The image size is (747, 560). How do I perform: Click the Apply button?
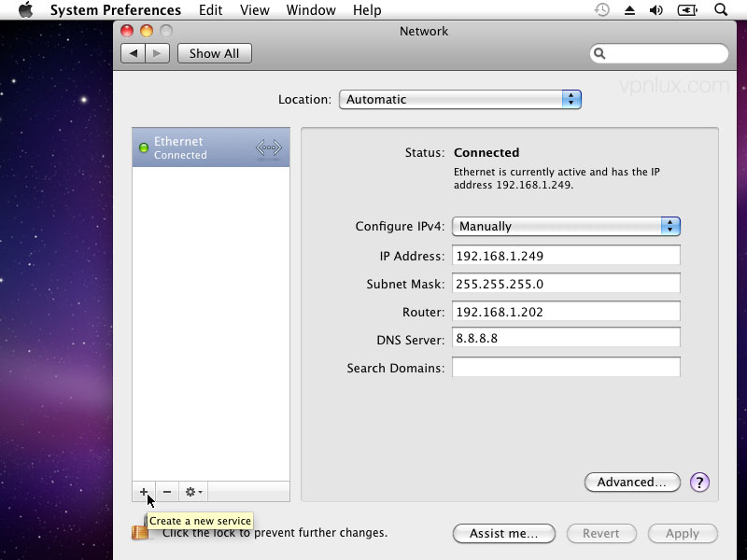pos(683,533)
